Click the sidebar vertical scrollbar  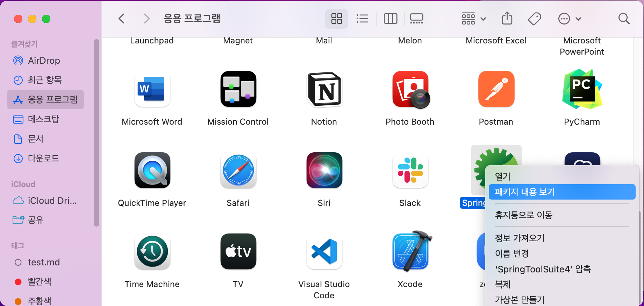click(96, 133)
